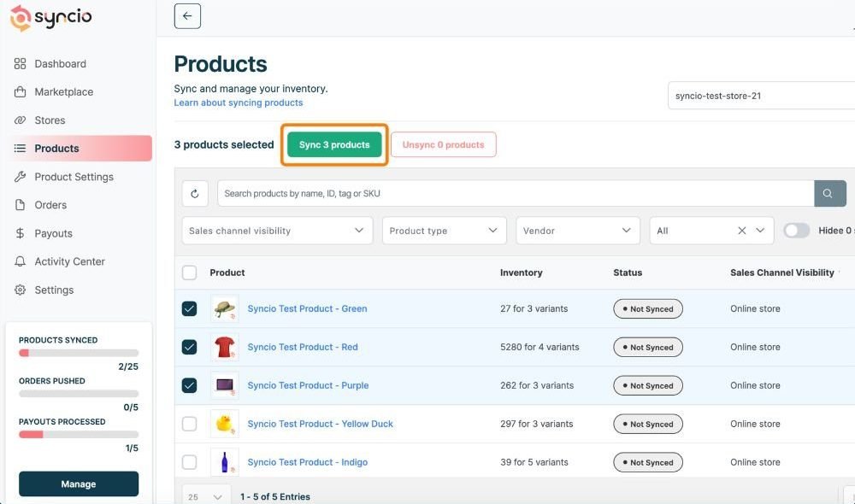Open Syncio Test Product - Indigo link
This screenshot has height=504, width=855.
(308, 462)
